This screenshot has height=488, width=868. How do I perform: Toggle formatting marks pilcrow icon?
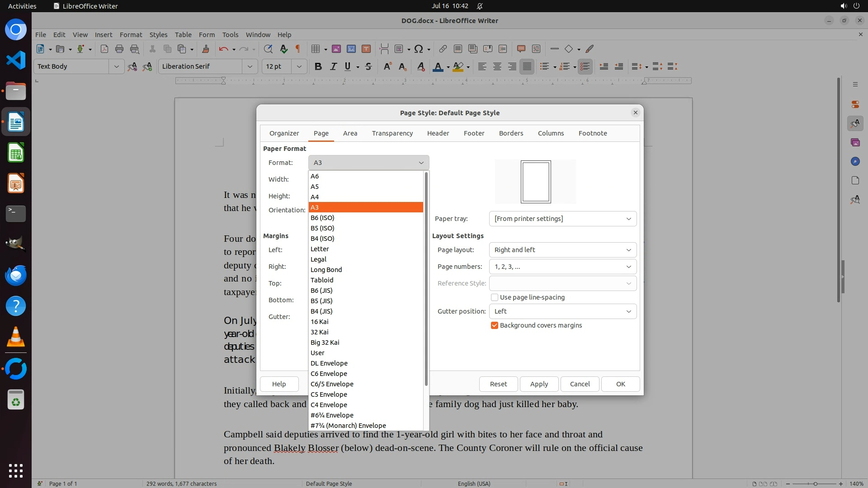tap(298, 49)
